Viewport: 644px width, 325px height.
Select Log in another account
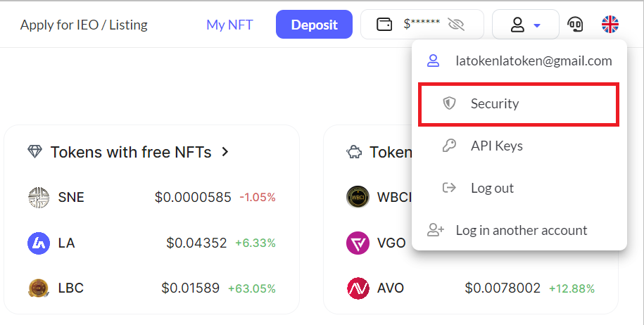[521, 230]
